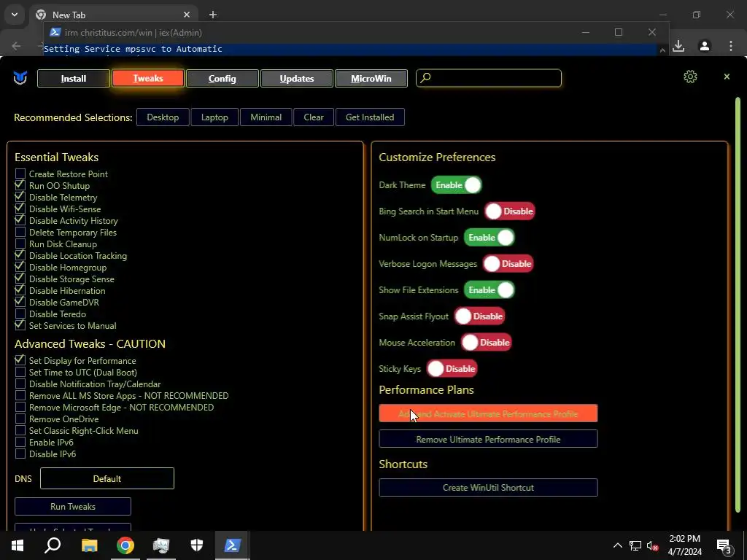
Task: Clear all tweak selections
Action: (x=314, y=117)
